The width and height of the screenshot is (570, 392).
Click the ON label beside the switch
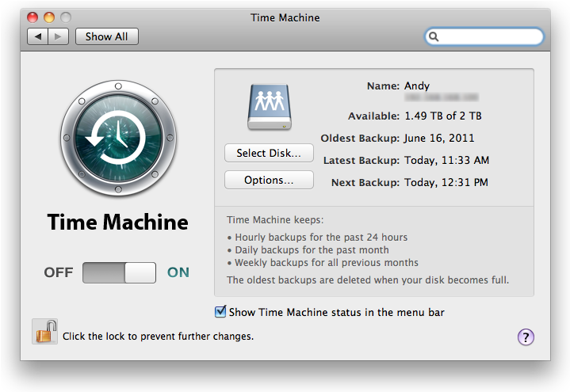(178, 272)
